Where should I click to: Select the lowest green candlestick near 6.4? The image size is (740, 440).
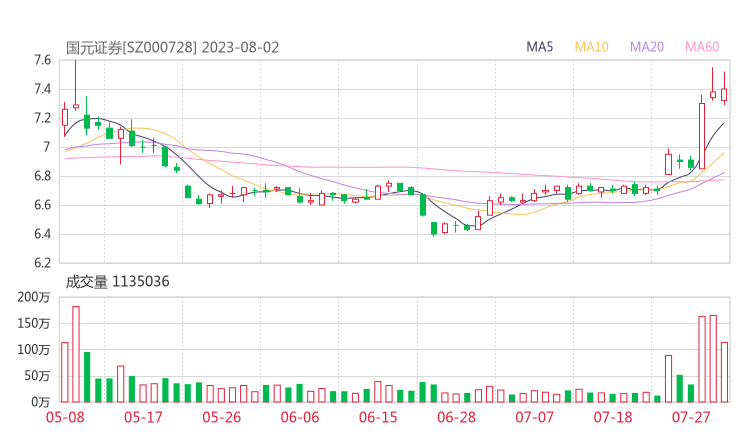(x=434, y=228)
